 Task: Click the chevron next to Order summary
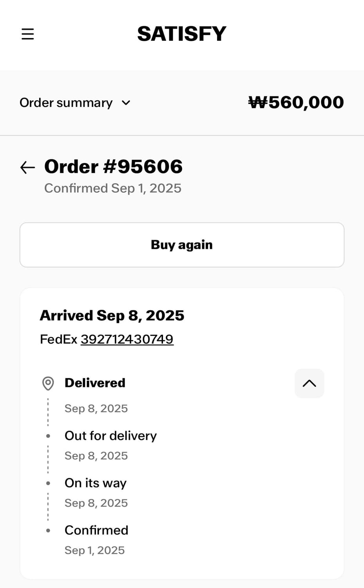point(126,103)
